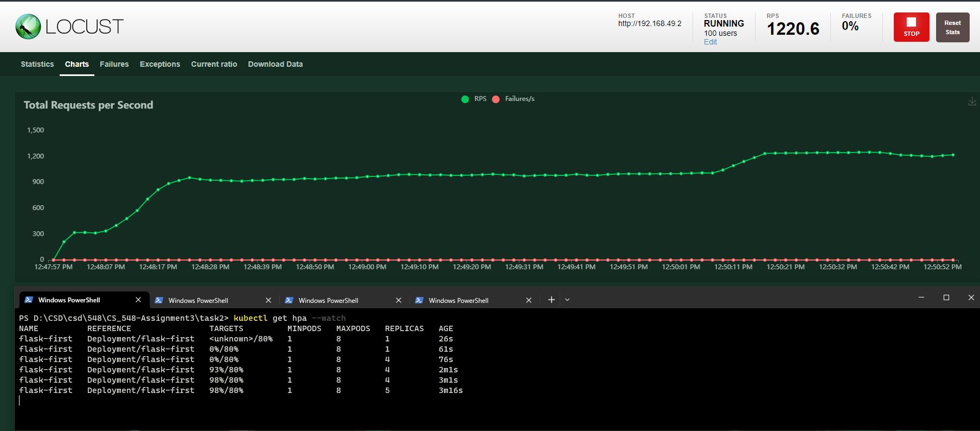Viewport: 980px width, 431px height.
Task: Click the REPLICAS column header in terminal
Action: tap(404, 328)
